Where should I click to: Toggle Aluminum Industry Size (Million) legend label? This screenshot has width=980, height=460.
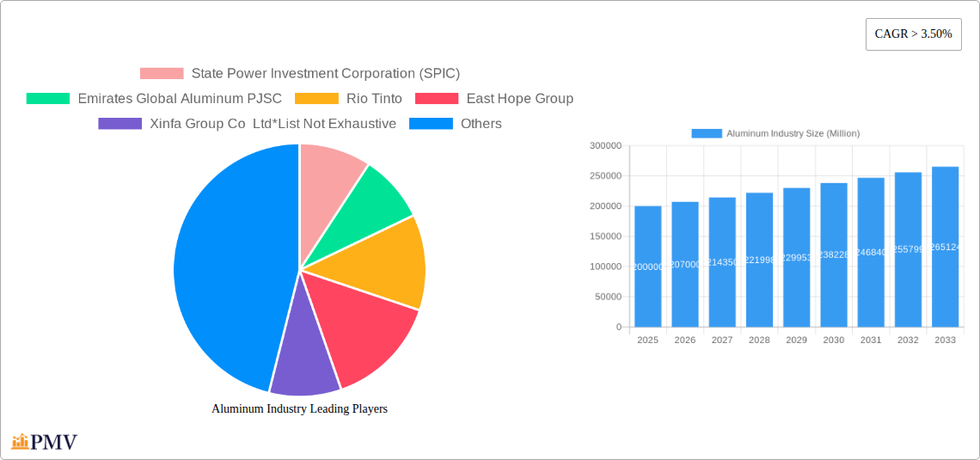[x=793, y=134]
